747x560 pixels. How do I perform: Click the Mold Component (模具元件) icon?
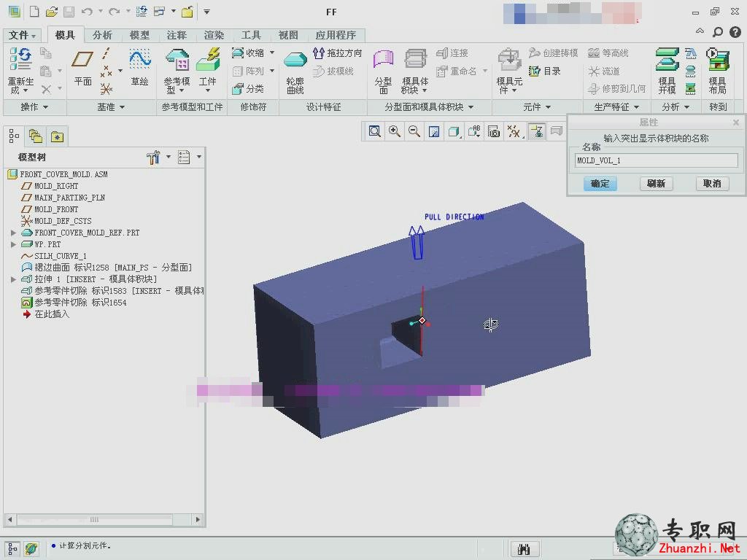coord(509,60)
